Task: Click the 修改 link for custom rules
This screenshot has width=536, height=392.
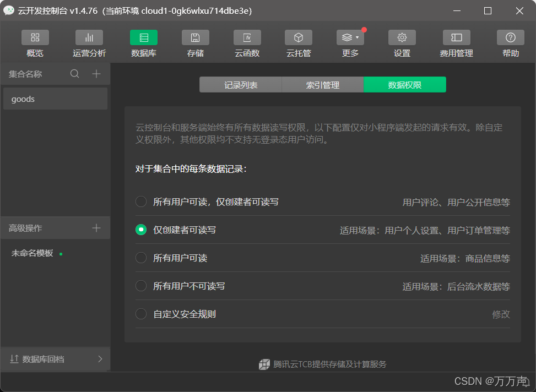Action: point(502,314)
